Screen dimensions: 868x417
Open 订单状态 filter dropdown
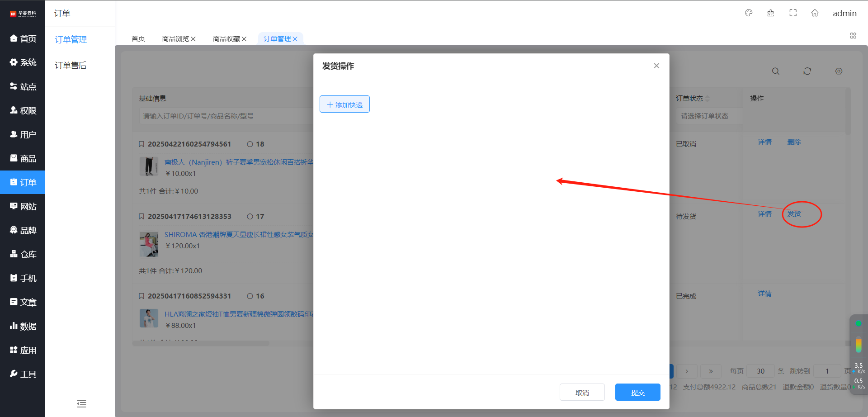coord(708,116)
